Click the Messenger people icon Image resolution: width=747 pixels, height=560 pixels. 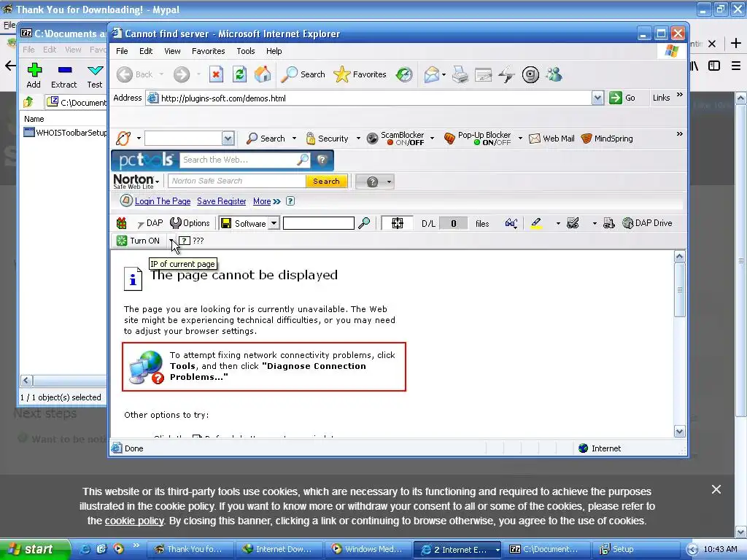[554, 74]
